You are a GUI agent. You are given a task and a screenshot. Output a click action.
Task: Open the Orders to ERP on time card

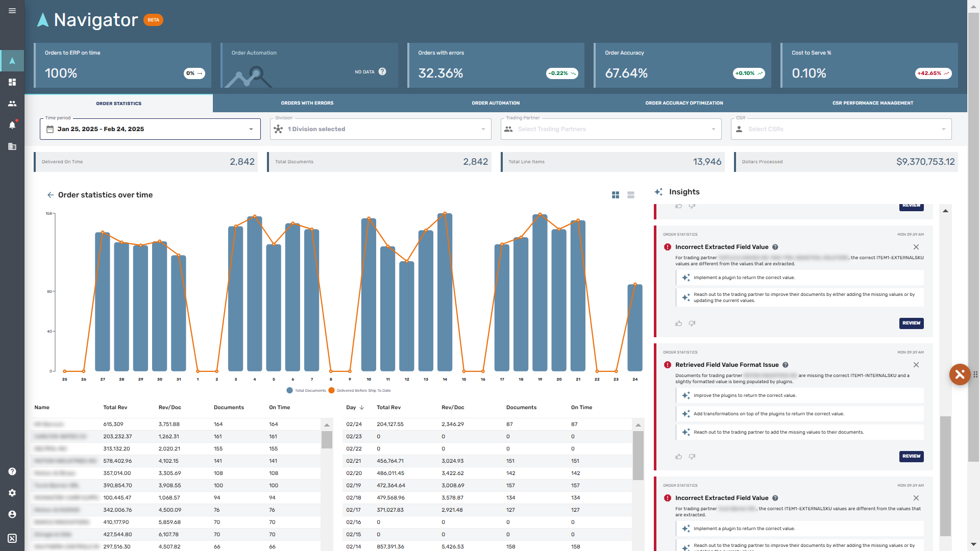122,65
